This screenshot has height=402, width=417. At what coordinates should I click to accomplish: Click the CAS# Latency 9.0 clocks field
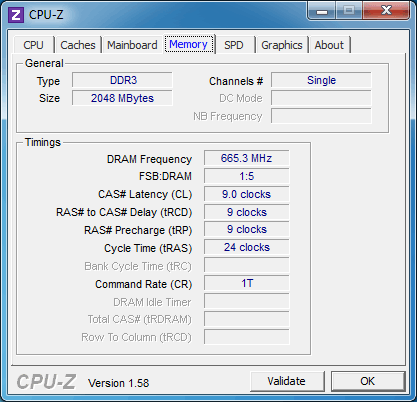[247, 194]
